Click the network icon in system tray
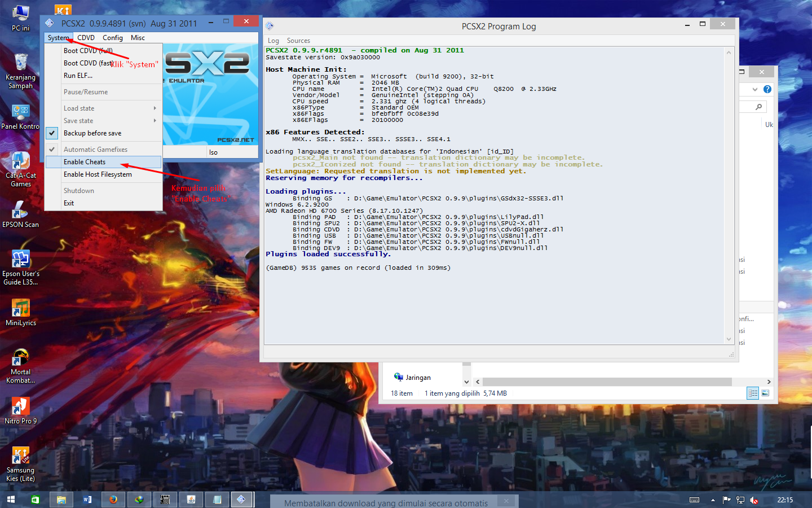 tap(740, 500)
